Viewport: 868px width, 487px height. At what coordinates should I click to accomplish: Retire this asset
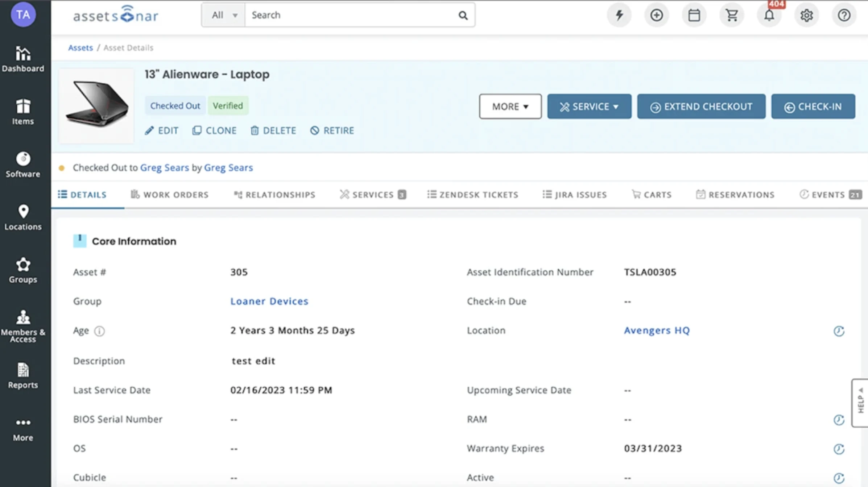tap(332, 130)
